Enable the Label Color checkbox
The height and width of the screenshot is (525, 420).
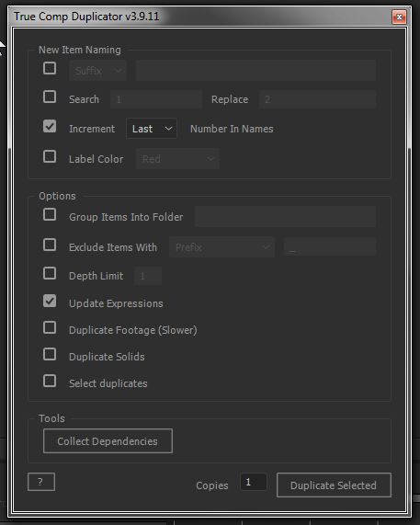pyautogui.click(x=50, y=156)
